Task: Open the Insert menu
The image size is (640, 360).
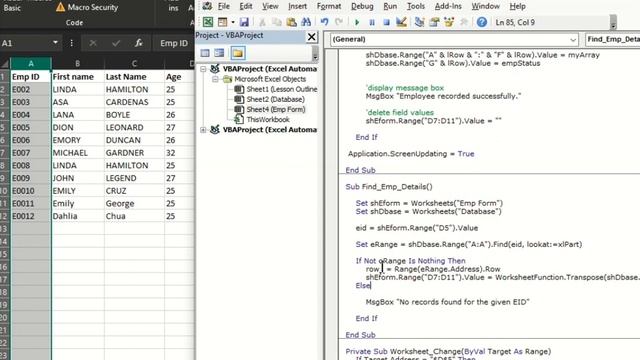Action: point(298,6)
